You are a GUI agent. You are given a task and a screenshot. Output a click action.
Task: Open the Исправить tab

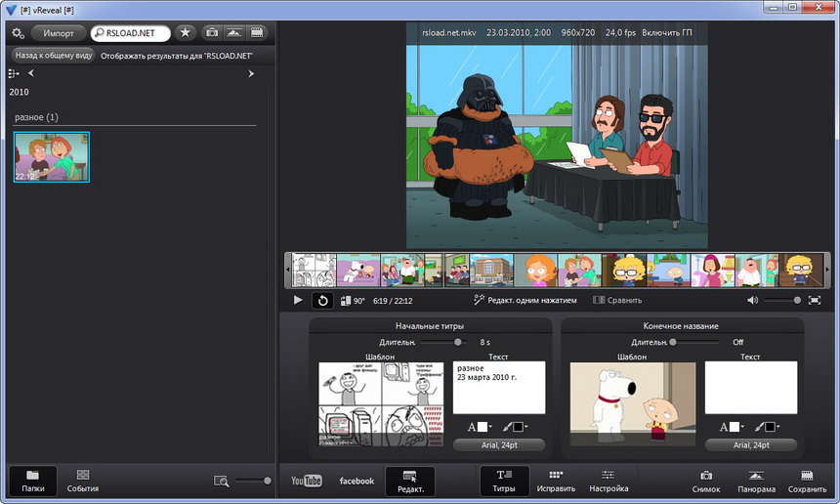pyautogui.click(x=556, y=481)
